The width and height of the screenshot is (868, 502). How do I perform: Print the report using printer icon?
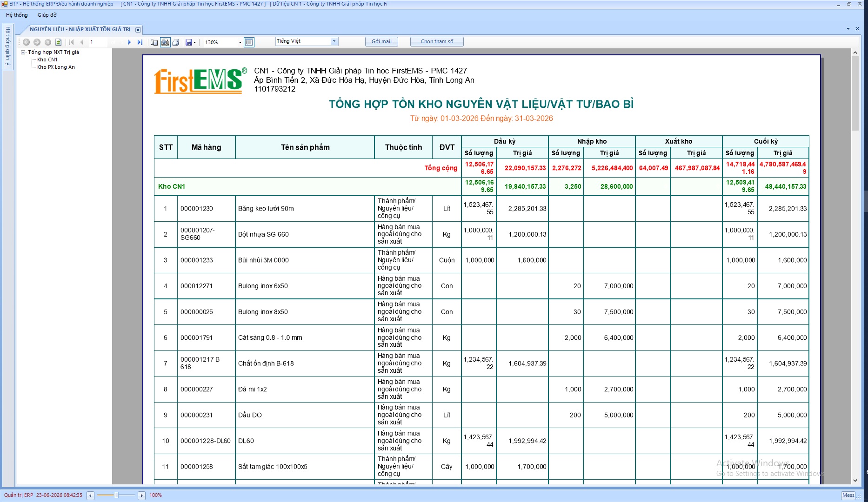tap(176, 42)
